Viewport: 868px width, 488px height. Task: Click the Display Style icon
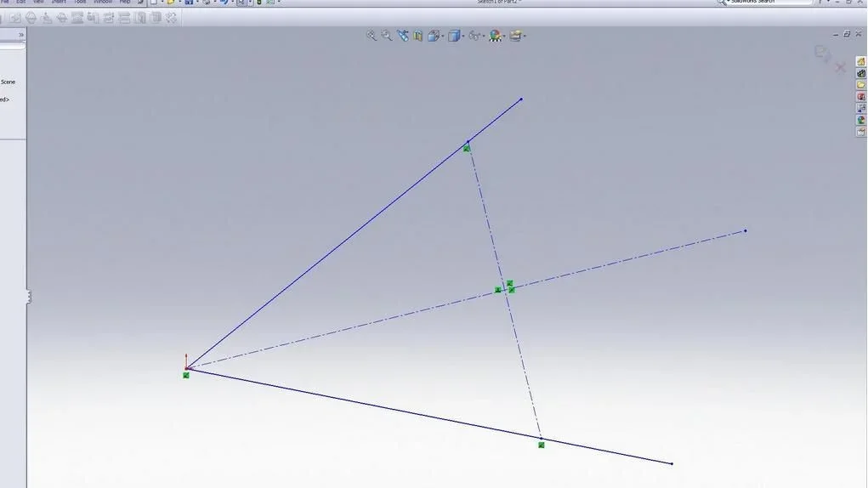454,36
